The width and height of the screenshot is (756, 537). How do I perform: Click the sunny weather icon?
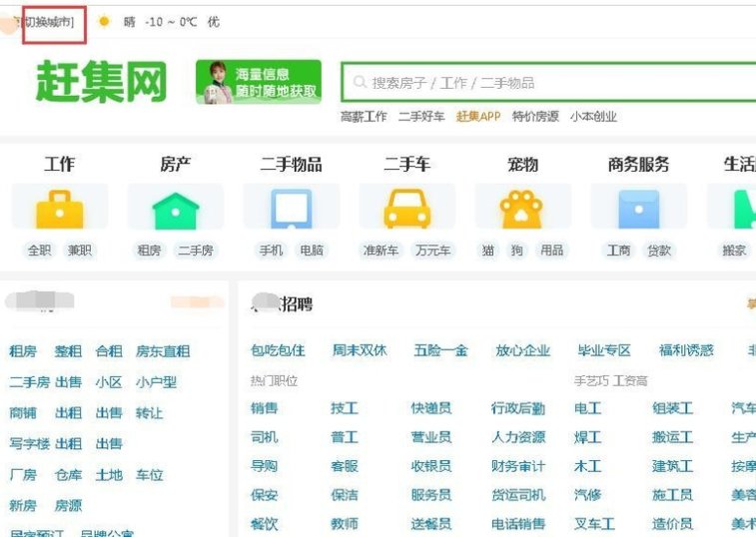pyautogui.click(x=104, y=22)
